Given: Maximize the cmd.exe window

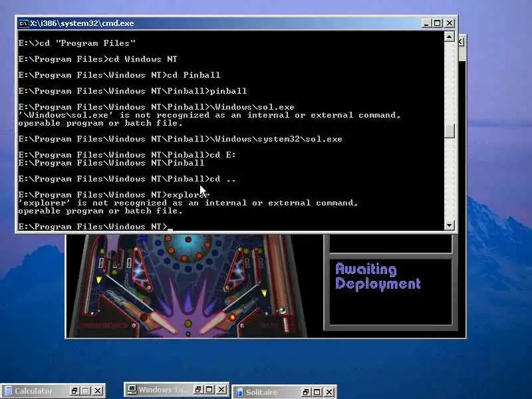Looking at the screenshot, I should coord(438,23).
